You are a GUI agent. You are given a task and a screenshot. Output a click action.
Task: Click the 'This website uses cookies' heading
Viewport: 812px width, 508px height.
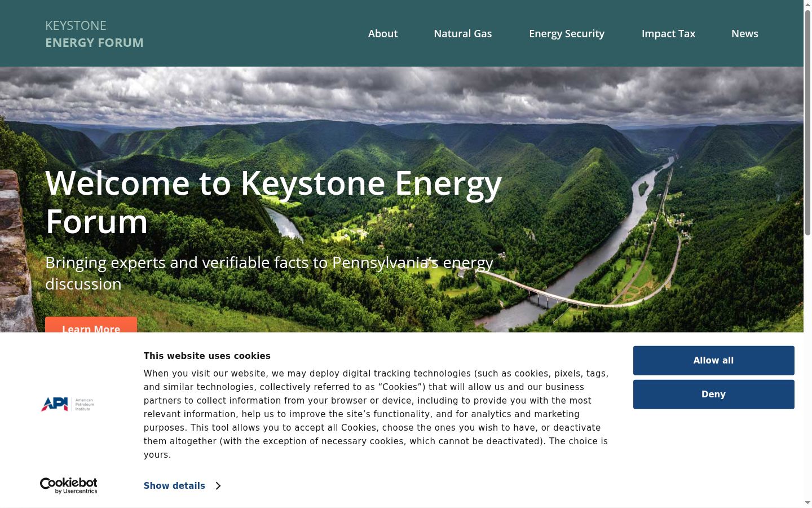(207, 356)
